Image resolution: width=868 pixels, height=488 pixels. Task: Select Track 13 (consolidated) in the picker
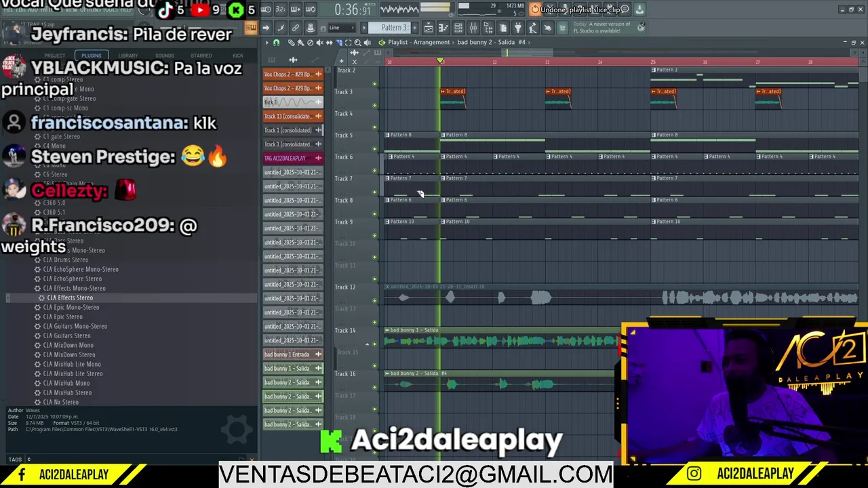(293, 116)
